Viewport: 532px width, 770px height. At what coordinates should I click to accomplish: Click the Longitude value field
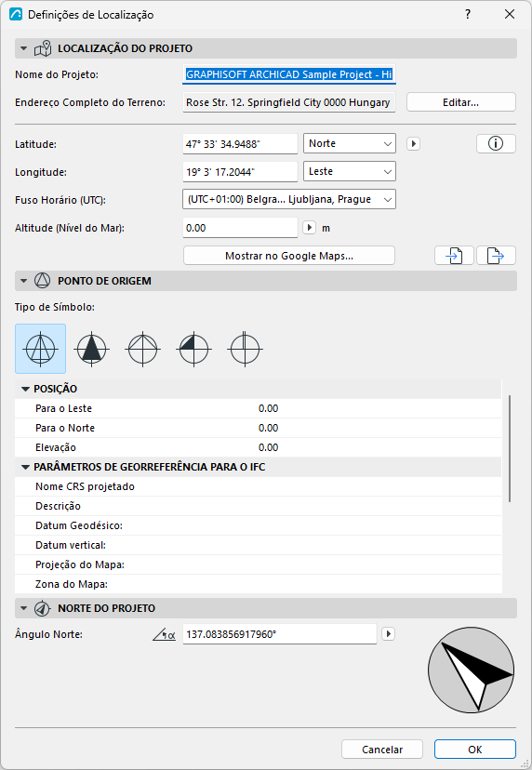tap(240, 172)
